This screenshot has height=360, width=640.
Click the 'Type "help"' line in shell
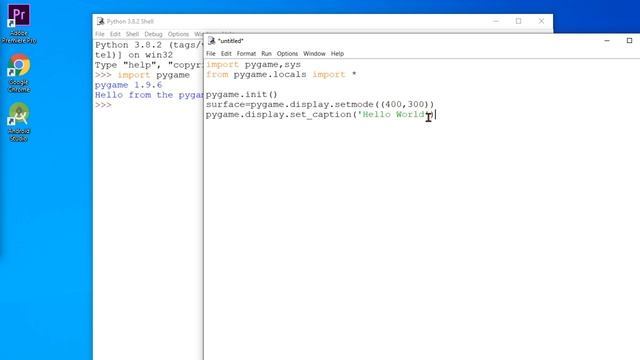point(149,65)
